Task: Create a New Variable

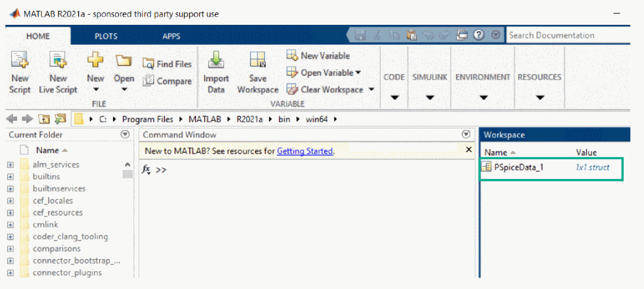Action: tap(318, 55)
